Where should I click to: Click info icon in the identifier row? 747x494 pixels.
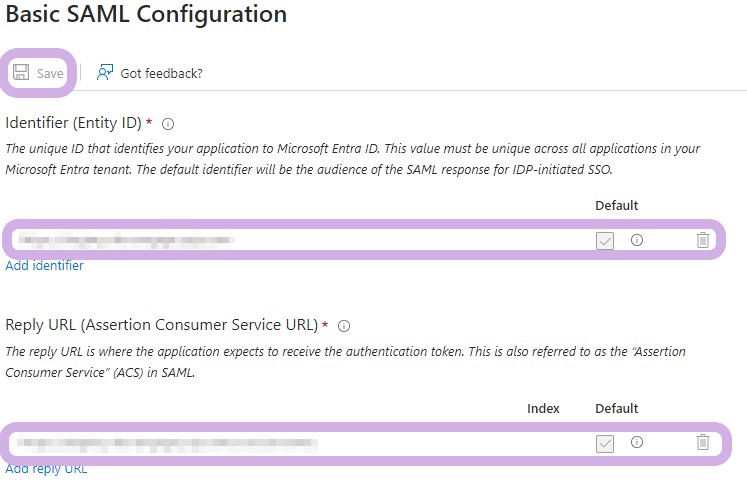pyautogui.click(x=636, y=240)
